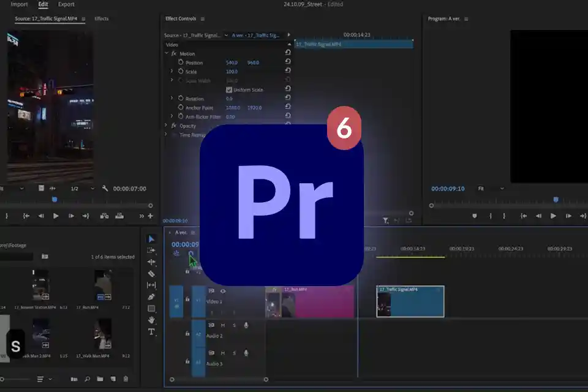This screenshot has width=588, height=392.
Task: Mute the Audio 2 track
Action: [223, 325]
